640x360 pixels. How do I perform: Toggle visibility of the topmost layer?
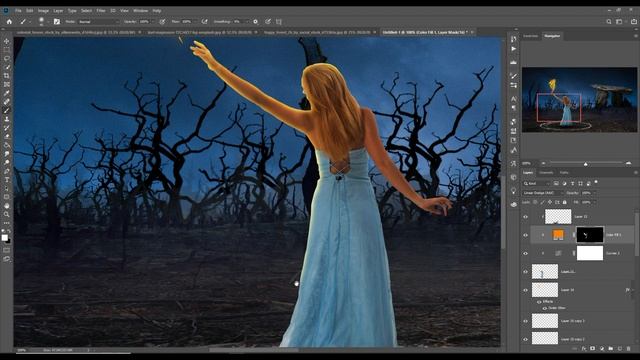(x=526, y=217)
